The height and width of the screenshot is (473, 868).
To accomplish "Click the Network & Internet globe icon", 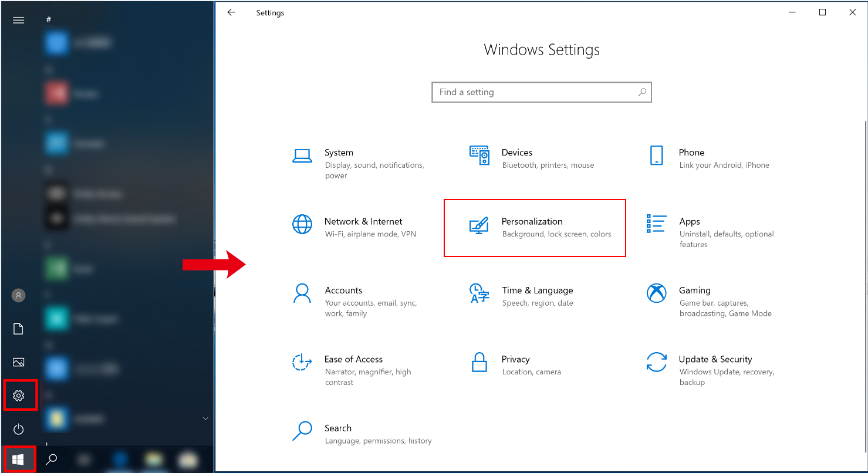I will pos(302,224).
